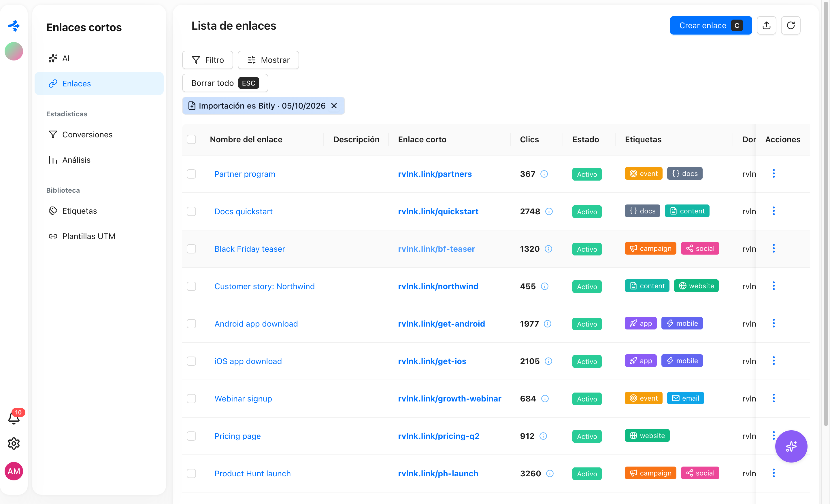This screenshot has width=830, height=504.
Task: Open the floating purple AI assistant button
Action: click(791, 446)
